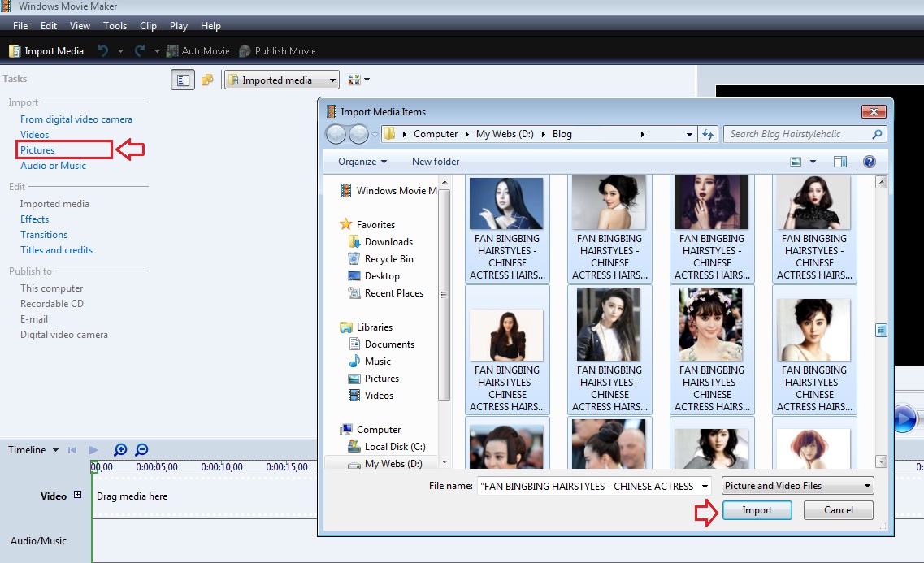
Task: Open the View menu
Action: (80, 26)
